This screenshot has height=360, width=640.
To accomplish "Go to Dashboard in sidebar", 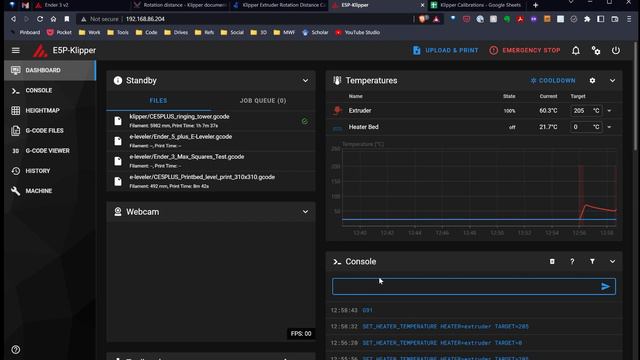I will tap(50, 70).
